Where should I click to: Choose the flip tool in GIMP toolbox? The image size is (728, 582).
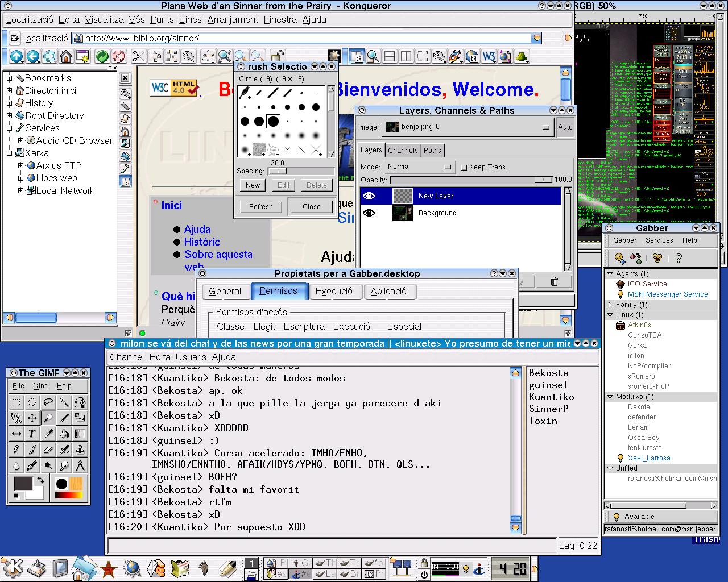[16, 434]
